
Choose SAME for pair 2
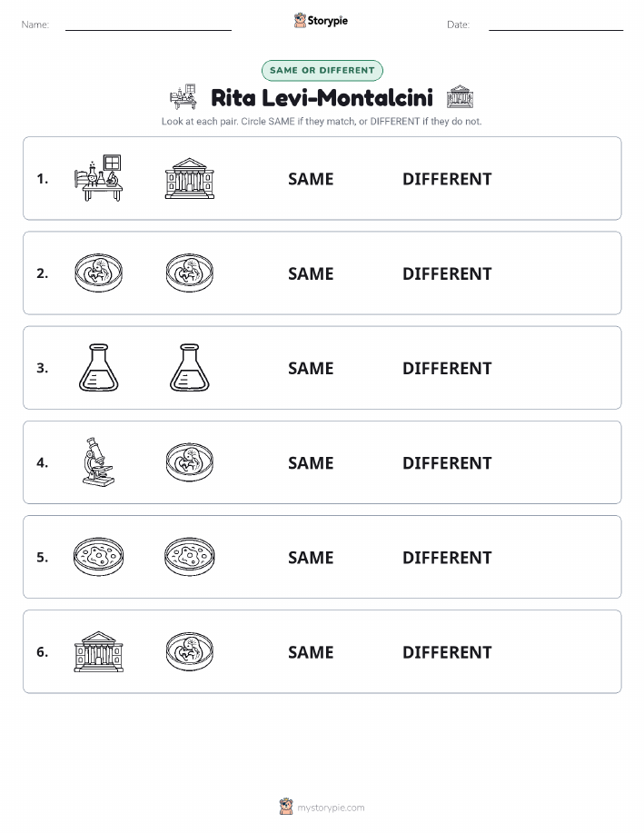[311, 273]
